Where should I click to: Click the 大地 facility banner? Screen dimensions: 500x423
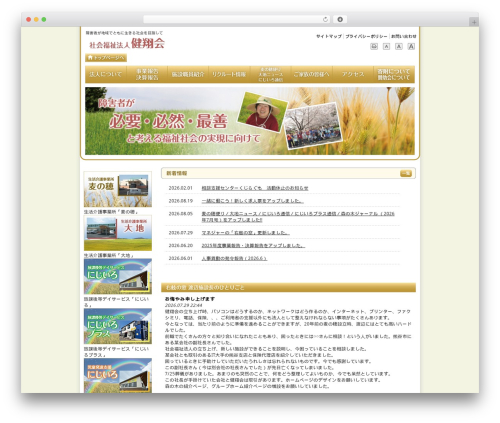click(118, 233)
